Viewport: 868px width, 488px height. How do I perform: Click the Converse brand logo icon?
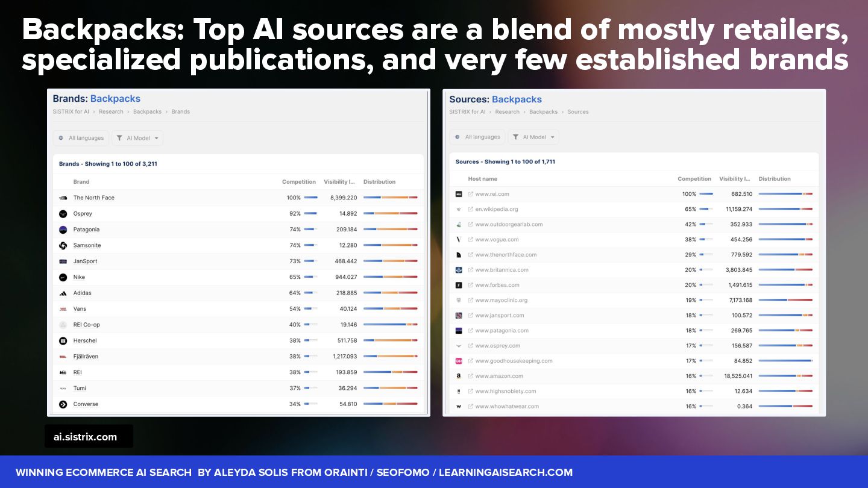click(63, 404)
